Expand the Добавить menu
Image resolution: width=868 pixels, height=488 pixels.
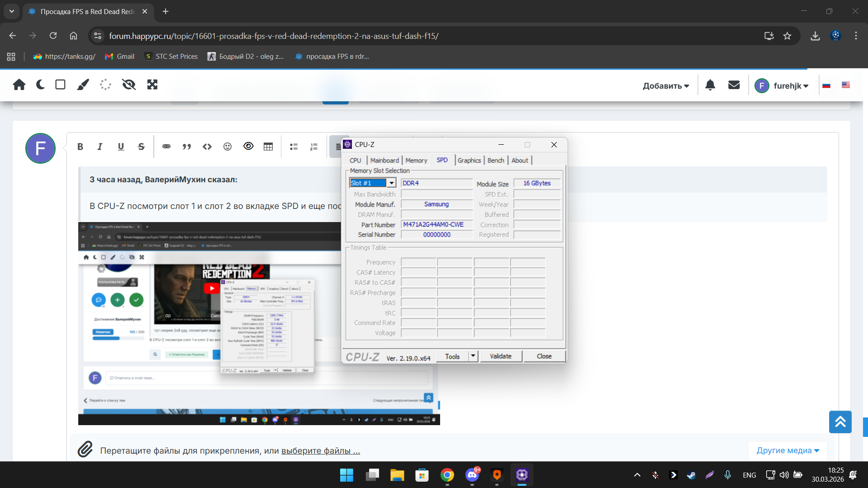point(666,86)
